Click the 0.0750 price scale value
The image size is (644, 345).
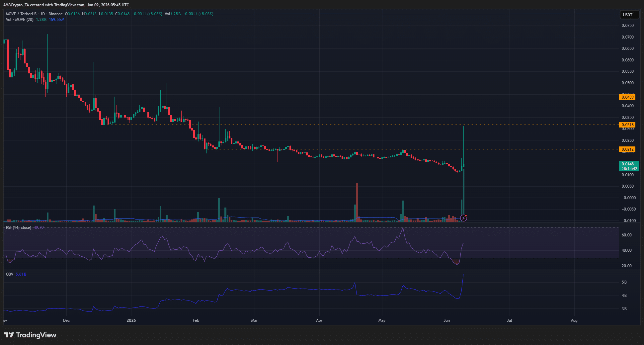[627, 26]
